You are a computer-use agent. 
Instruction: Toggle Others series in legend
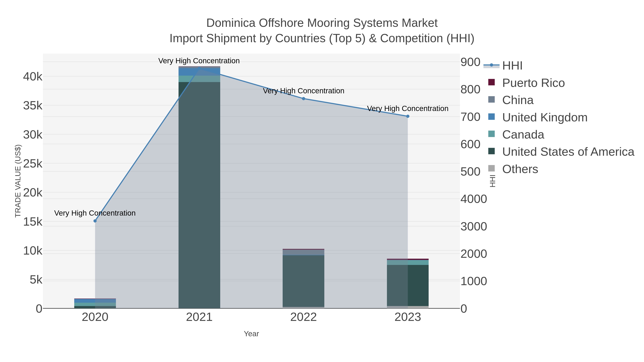(513, 169)
